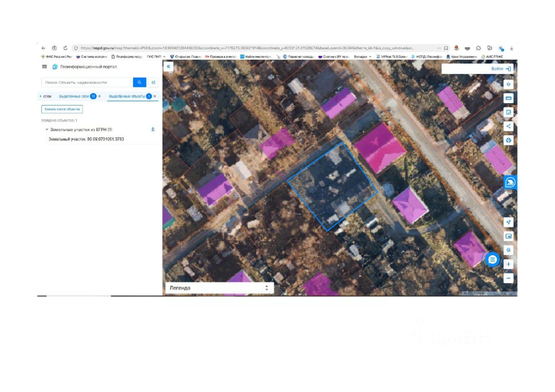Zoom in the map with plus button
Viewport: 555px width, 392px height.
coord(509,264)
